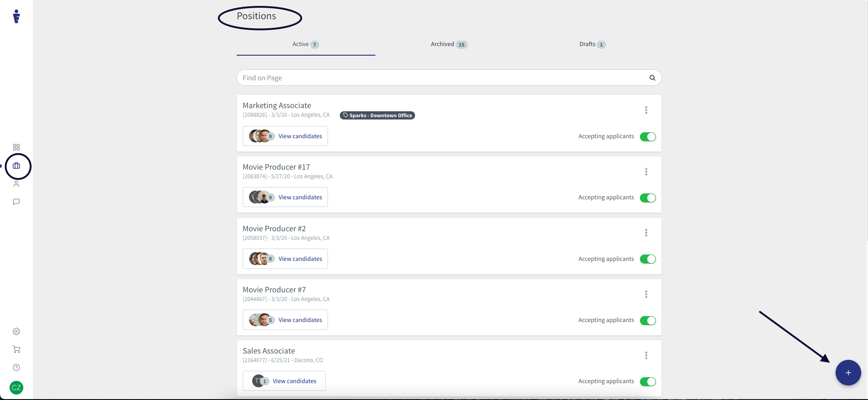
Task: Click the Find on Page search field
Action: [442, 78]
